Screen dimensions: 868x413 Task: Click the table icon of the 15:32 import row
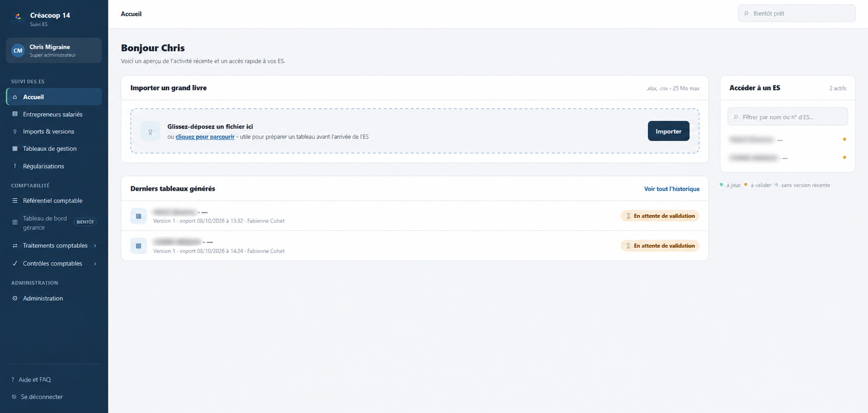[x=138, y=216]
